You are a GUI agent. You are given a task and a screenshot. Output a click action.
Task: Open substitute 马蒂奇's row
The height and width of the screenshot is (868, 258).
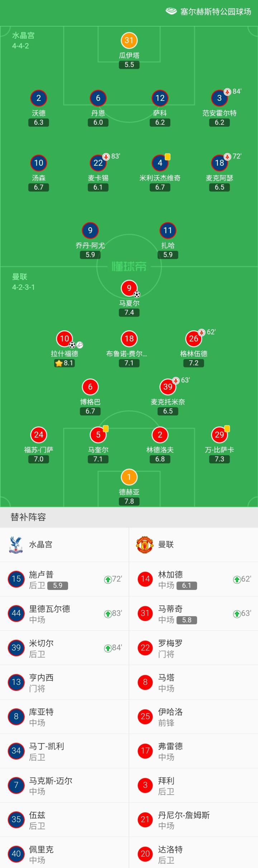tap(193, 613)
